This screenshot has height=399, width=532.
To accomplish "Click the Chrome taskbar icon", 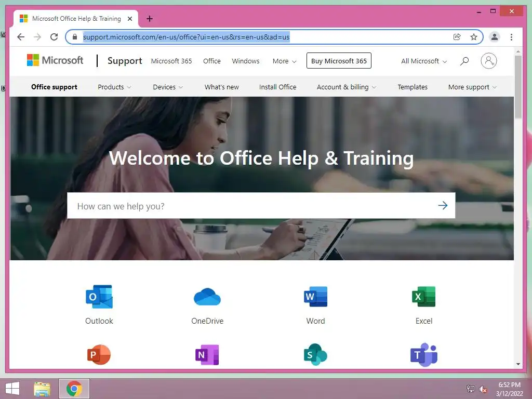I will coord(74,389).
